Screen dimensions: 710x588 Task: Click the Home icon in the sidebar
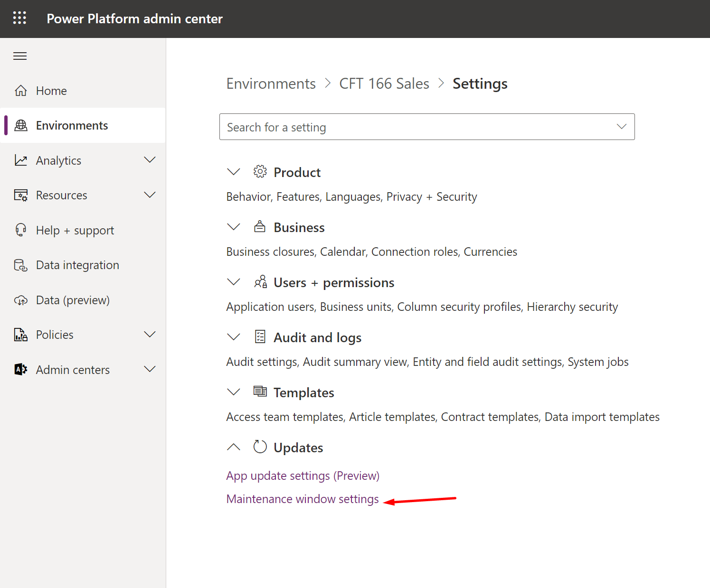[21, 90]
